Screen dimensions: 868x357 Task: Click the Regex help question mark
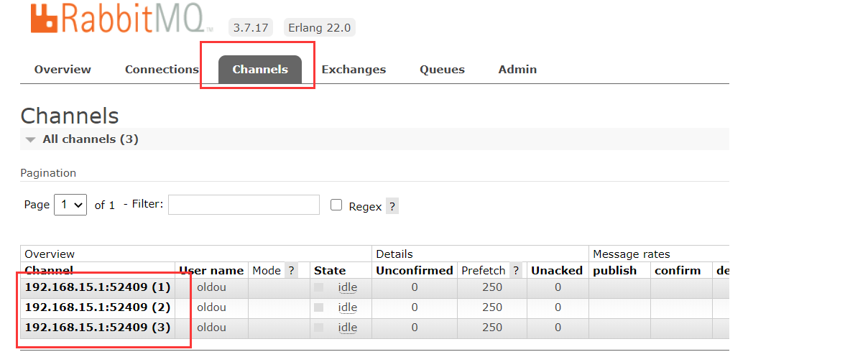pyautogui.click(x=392, y=206)
